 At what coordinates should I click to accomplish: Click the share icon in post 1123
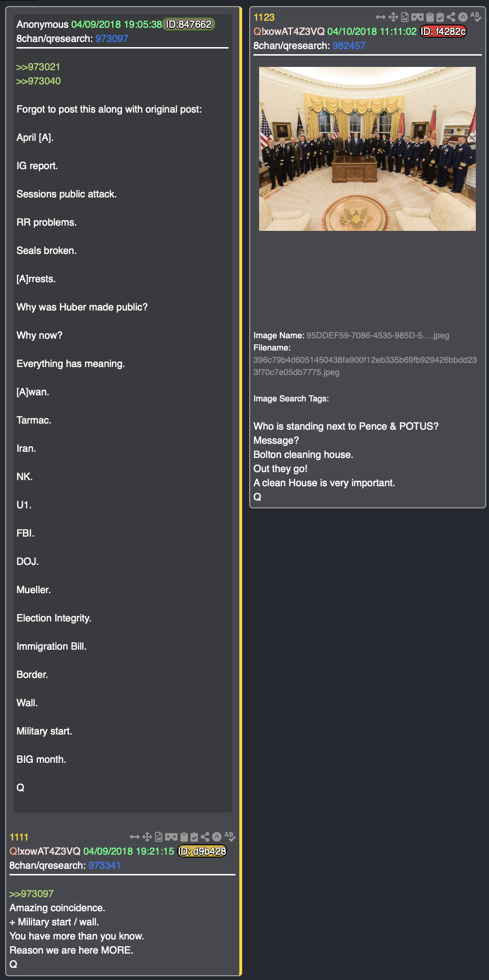tap(451, 17)
